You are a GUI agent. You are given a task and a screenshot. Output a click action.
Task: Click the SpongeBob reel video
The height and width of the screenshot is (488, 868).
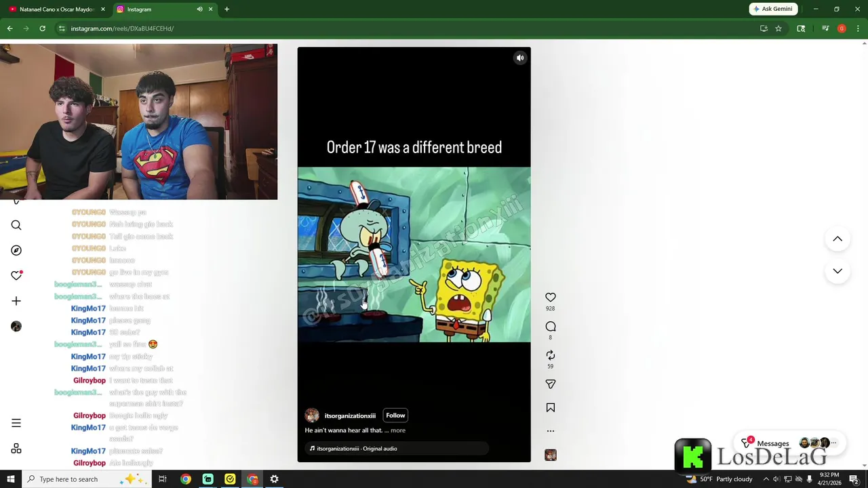414,254
